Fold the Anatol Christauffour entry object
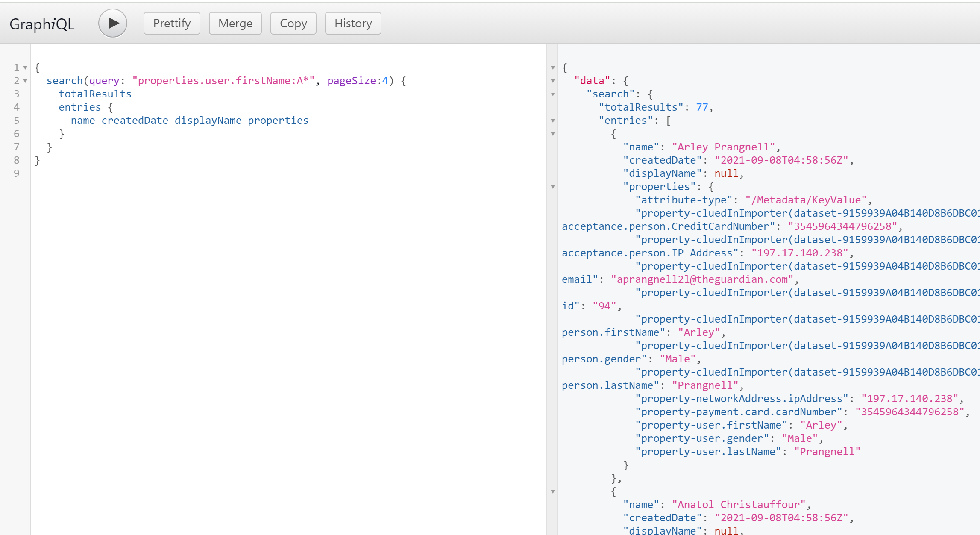Screen dimensions: 980x535 click(x=553, y=492)
